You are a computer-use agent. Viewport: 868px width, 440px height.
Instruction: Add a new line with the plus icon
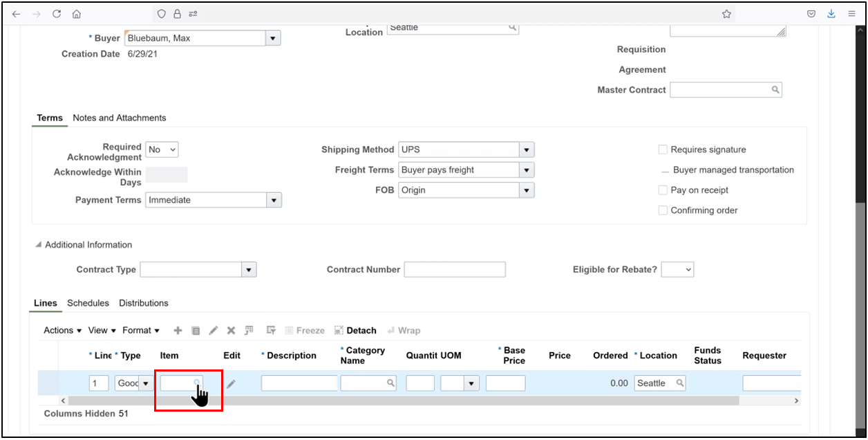(178, 331)
